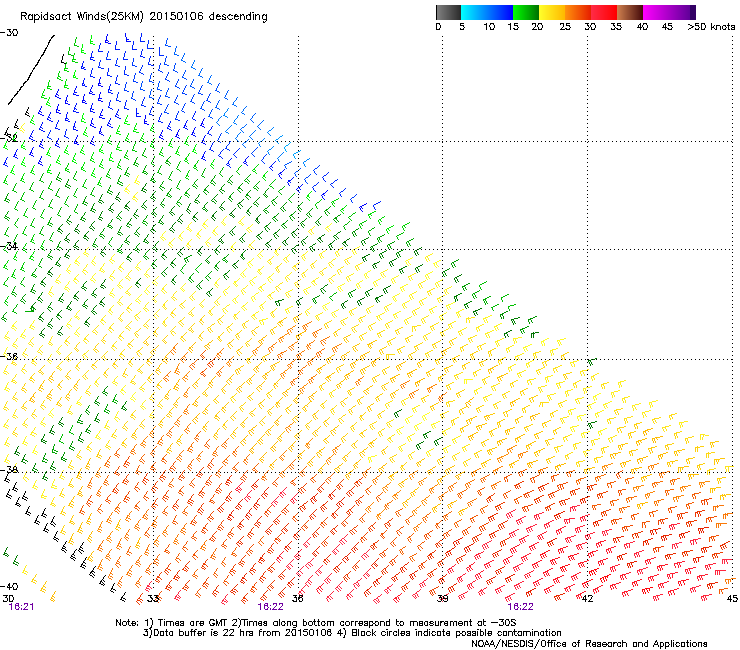Click the 'NOAA/NESDIS/Office of Research and Applications' credit

click(589, 644)
